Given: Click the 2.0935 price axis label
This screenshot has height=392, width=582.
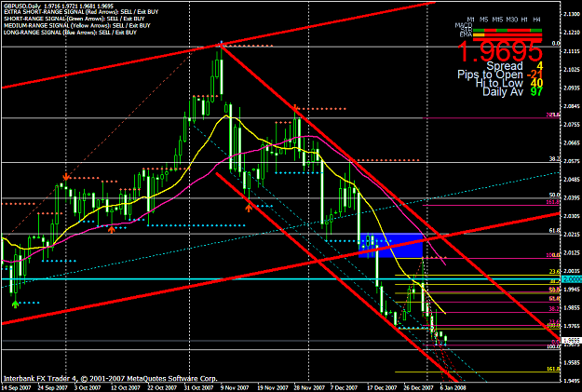Looking at the screenshot, I should [x=571, y=88].
